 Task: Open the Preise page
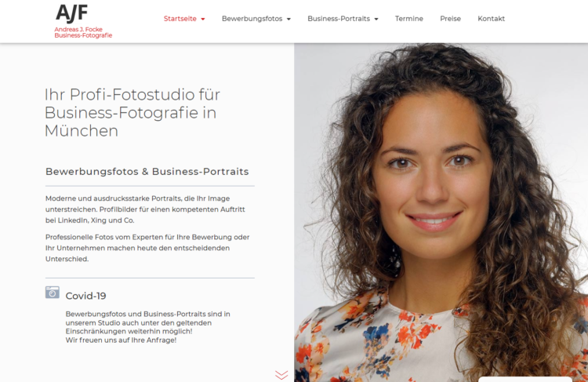pyautogui.click(x=450, y=19)
